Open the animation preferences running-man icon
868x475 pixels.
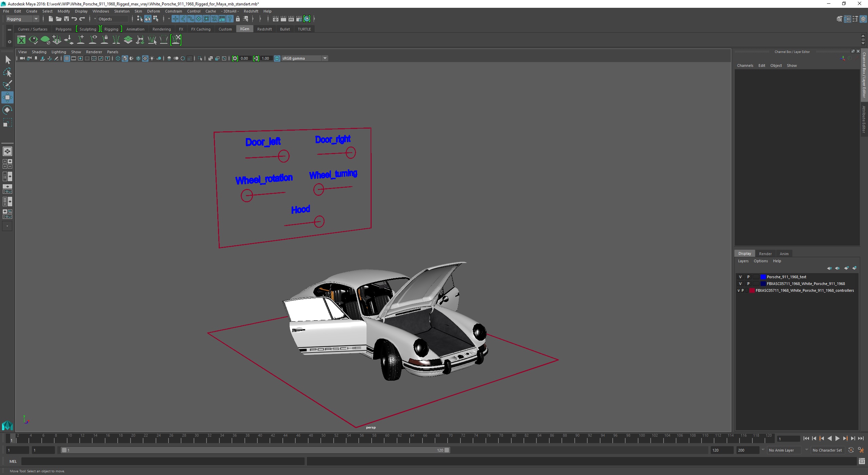click(861, 450)
